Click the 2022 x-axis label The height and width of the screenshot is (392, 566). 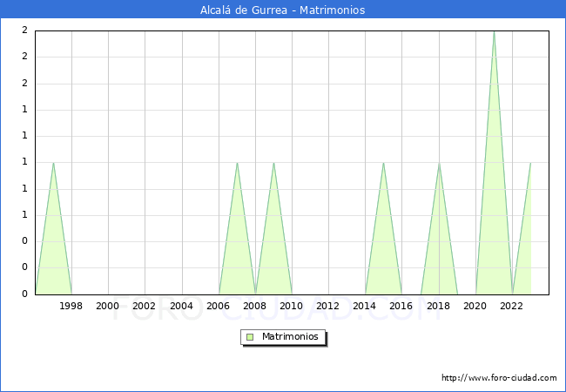pyautogui.click(x=511, y=306)
